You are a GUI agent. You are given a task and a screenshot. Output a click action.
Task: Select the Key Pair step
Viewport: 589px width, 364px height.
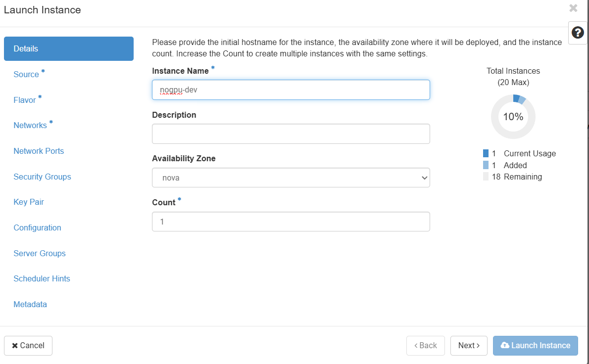29,202
